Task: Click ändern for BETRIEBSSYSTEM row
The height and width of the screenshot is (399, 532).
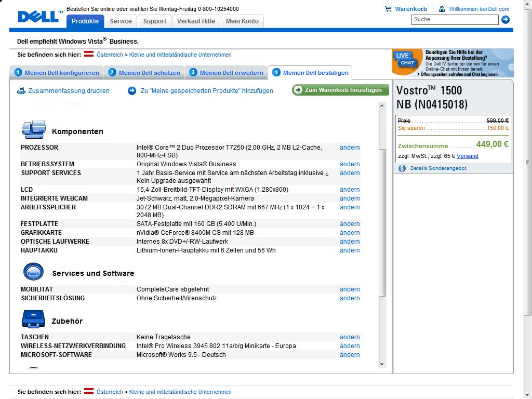Action: tap(350, 164)
